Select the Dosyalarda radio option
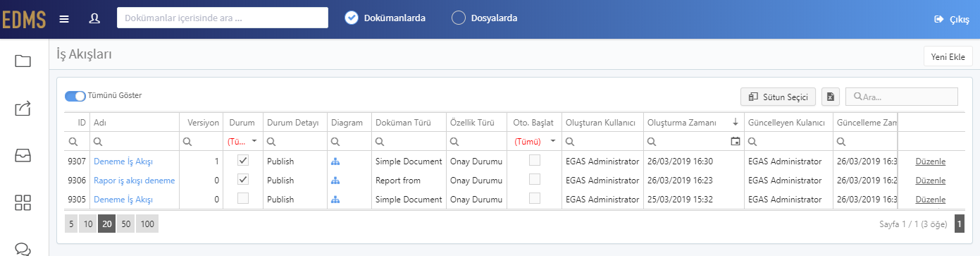The width and height of the screenshot is (980, 256). coord(459,18)
